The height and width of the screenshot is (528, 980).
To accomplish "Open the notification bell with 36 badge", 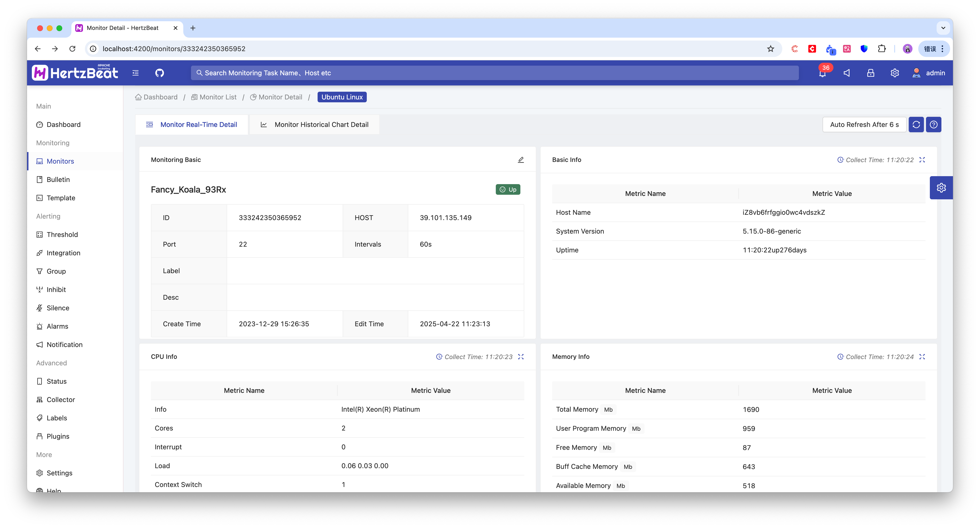I will [823, 73].
